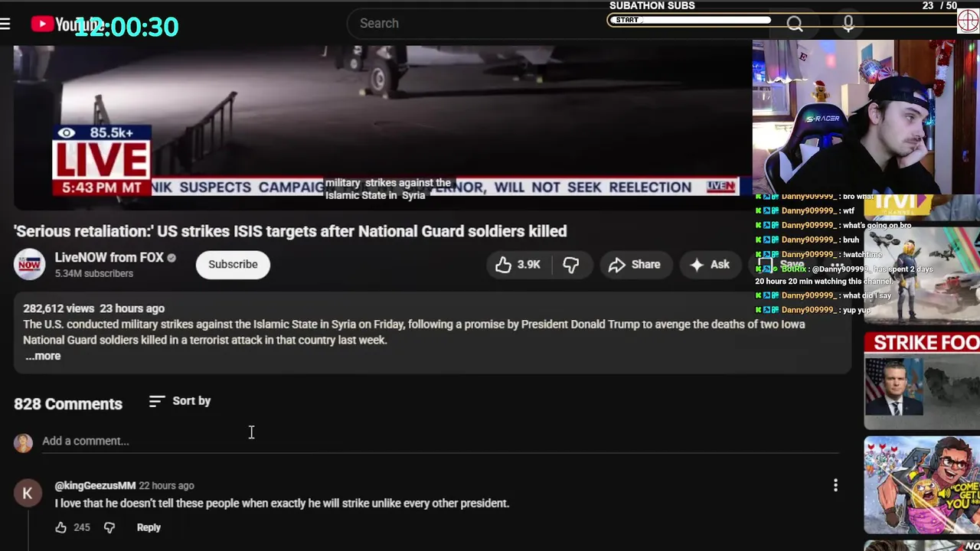Save the video to a playlist
The height and width of the screenshot is (551, 980).
tap(782, 264)
